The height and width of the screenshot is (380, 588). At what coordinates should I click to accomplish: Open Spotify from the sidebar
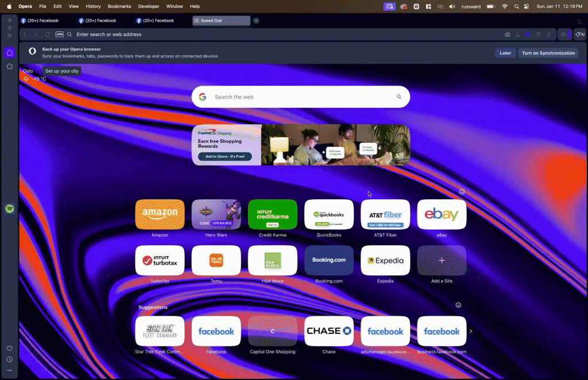tap(9, 209)
